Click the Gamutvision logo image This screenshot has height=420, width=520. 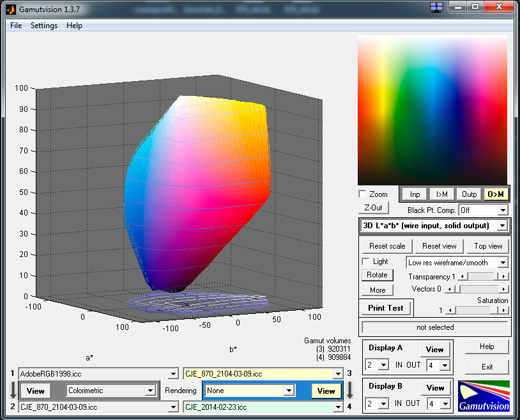[x=484, y=396]
